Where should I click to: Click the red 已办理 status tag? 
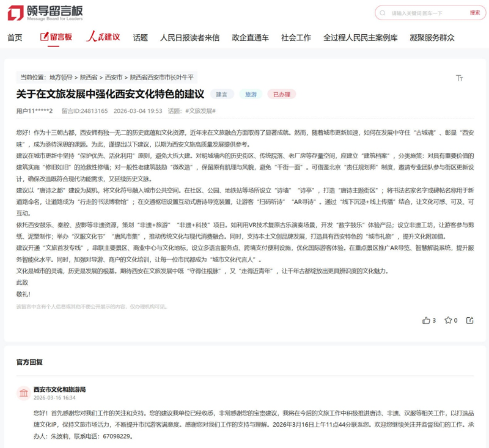[282, 95]
